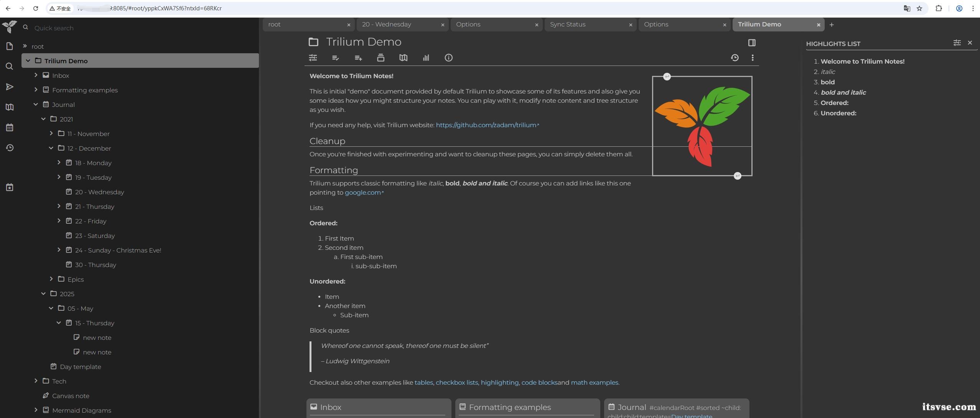Open the note paths ribbon icon
The height and width of the screenshot is (418, 980).
(380, 58)
